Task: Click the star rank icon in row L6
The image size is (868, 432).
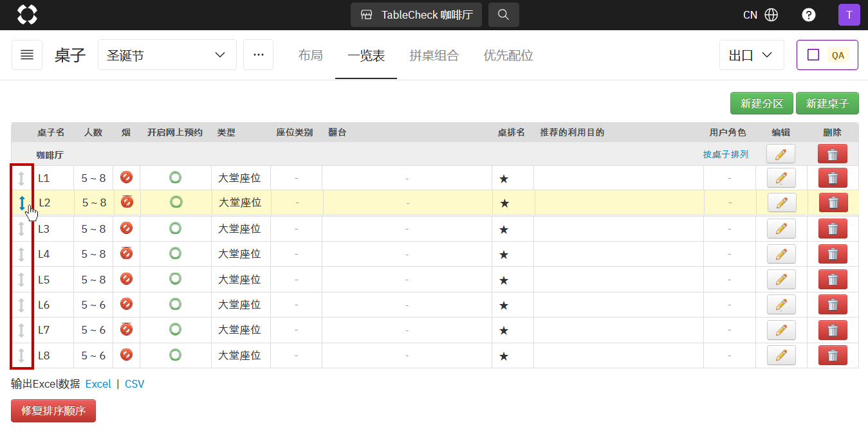Action: [x=504, y=305]
